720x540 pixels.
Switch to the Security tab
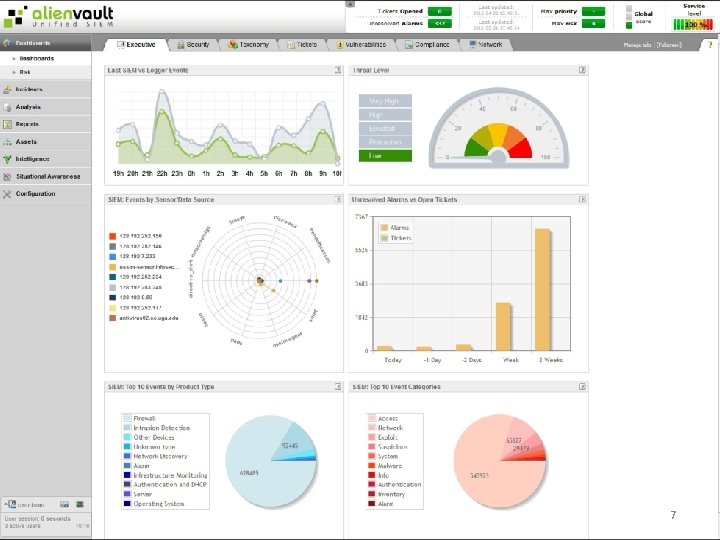193,45
